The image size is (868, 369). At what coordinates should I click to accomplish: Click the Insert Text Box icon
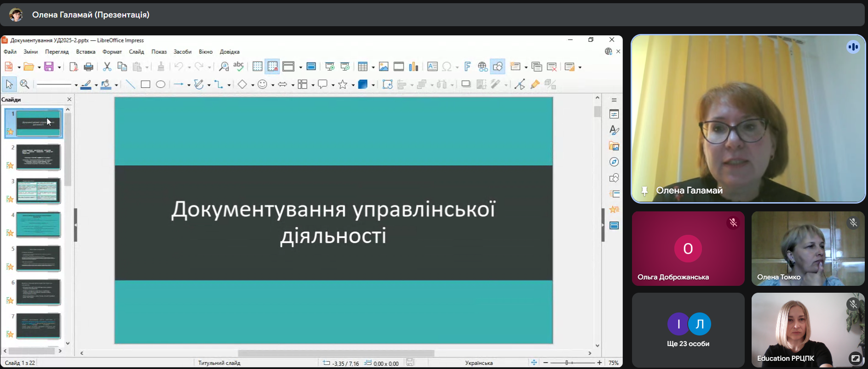click(x=432, y=67)
